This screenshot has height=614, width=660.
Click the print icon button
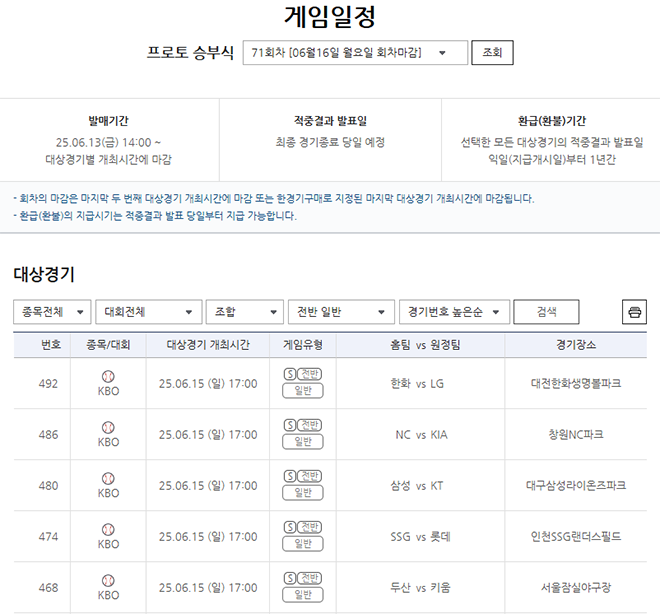coord(634,312)
